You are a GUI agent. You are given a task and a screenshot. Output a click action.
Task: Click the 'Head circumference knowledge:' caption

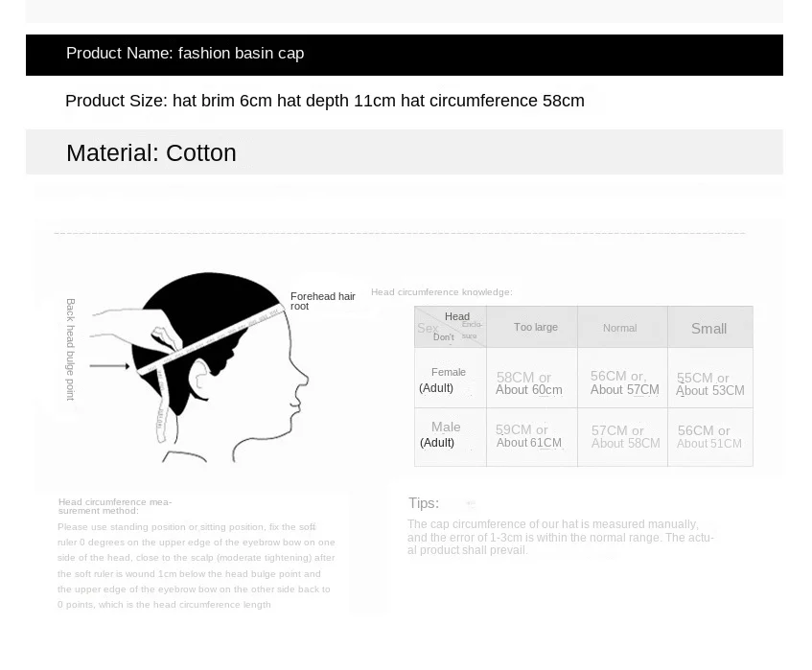(442, 292)
